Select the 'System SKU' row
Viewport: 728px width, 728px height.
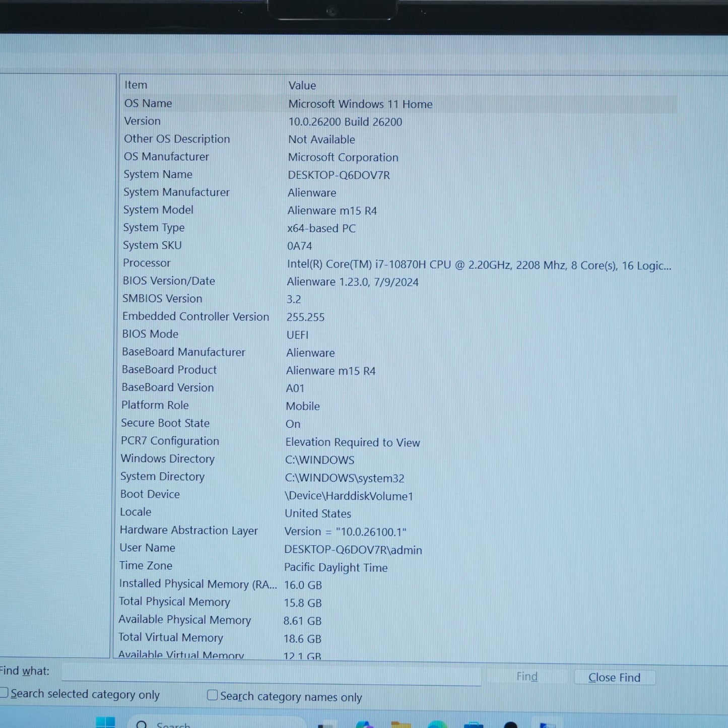coord(152,245)
